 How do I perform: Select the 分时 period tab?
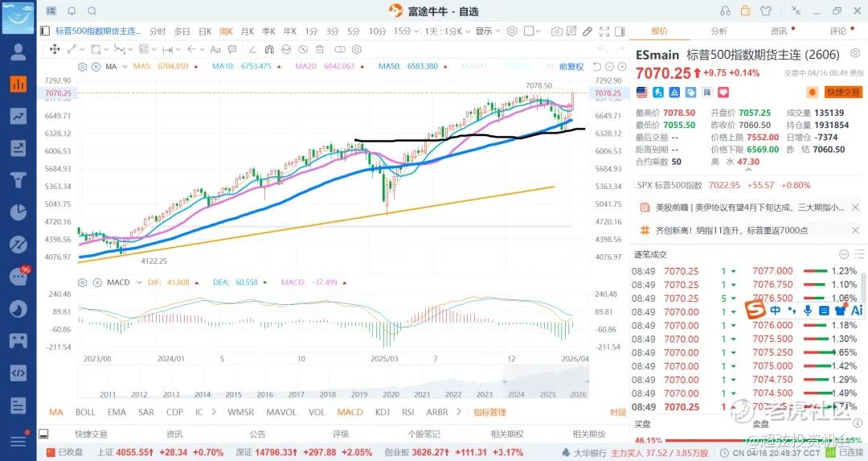tap(158, 31)
